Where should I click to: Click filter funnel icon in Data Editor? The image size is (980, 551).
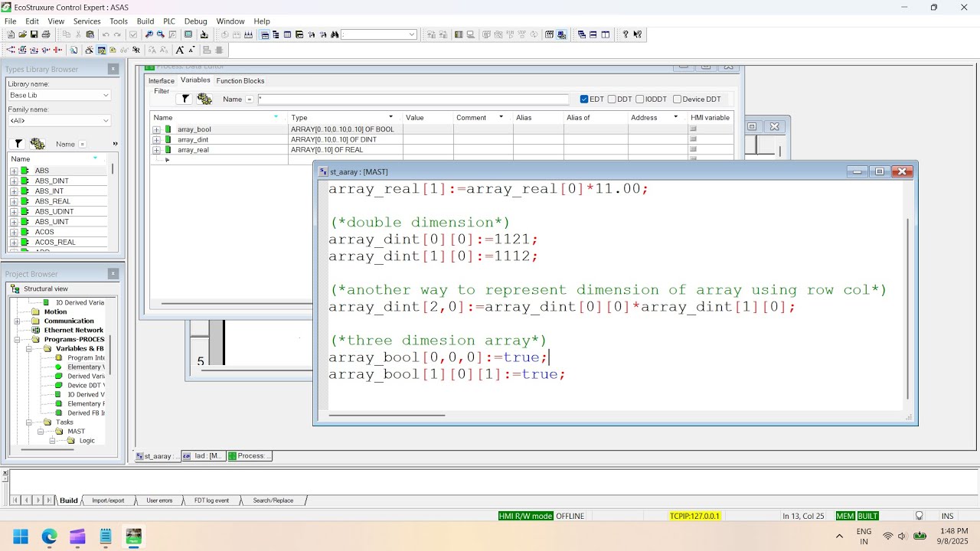tap(185, 99)
